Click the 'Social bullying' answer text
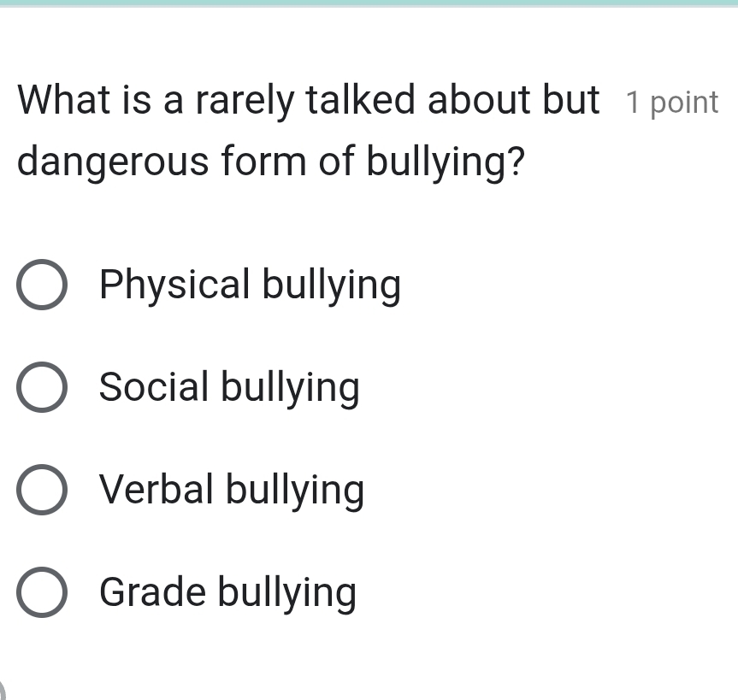 (x=229, y=388)
